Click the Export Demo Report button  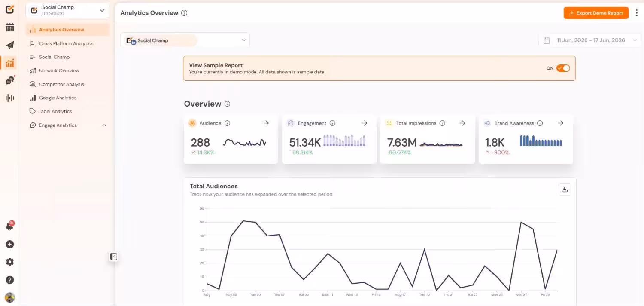(x=596, y=13)
